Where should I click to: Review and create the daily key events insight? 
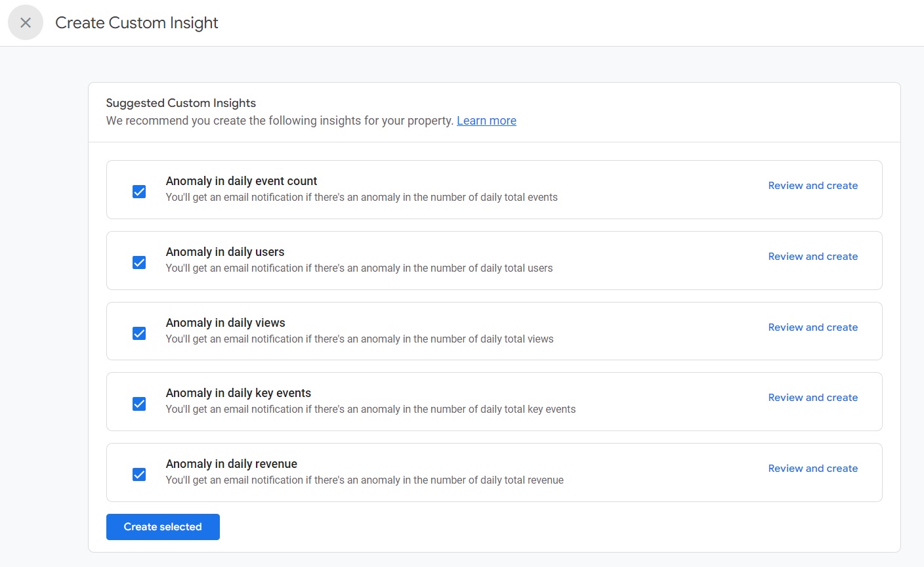pos(813,398)
